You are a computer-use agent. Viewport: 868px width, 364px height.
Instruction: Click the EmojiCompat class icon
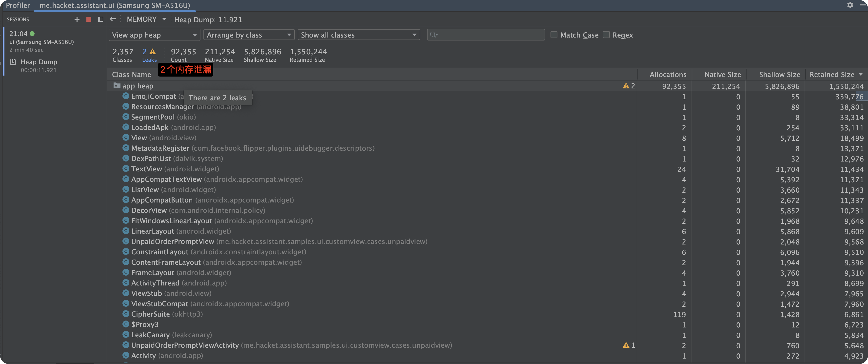click(126, 96)
